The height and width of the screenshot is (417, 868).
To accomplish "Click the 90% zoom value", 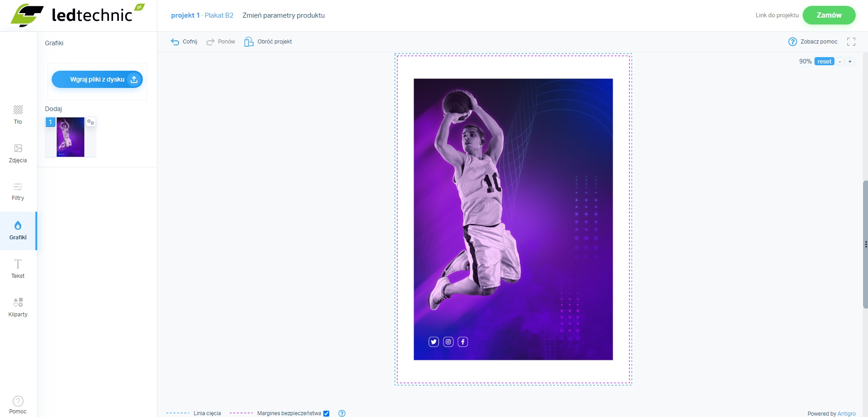I will tap(805, 62).
